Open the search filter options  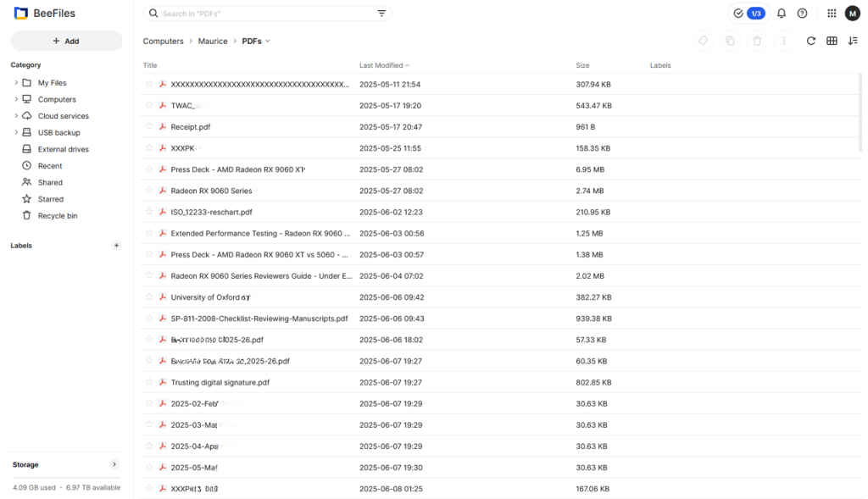[381, 14]
